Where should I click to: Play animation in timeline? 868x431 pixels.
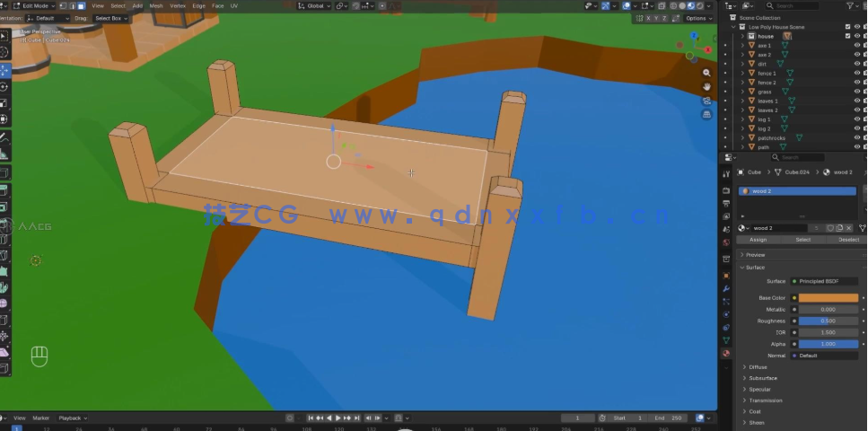pos(338,418)
